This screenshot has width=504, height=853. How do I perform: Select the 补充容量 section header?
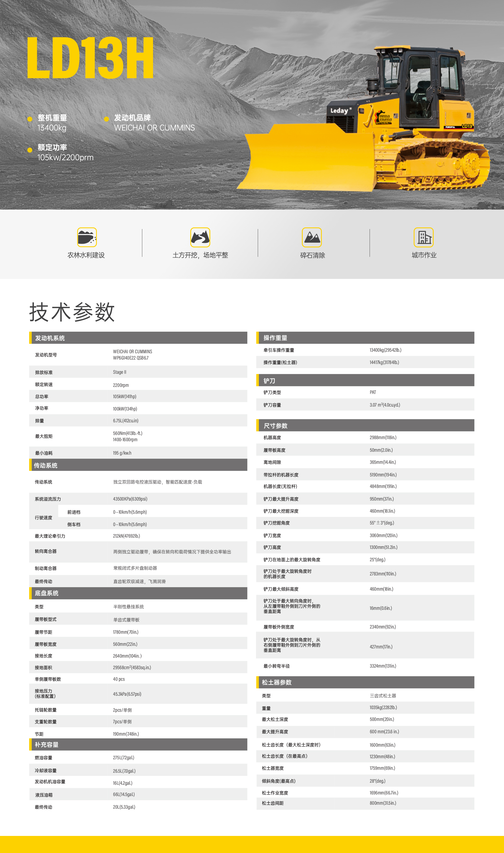(46, 745)
